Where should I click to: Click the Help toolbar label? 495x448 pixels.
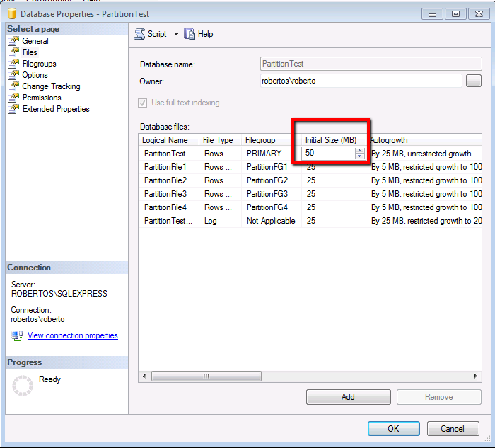[205, 34]
